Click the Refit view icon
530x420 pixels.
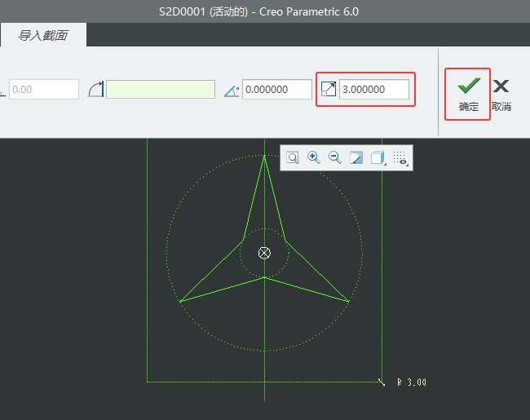click(x=293, y=157)
